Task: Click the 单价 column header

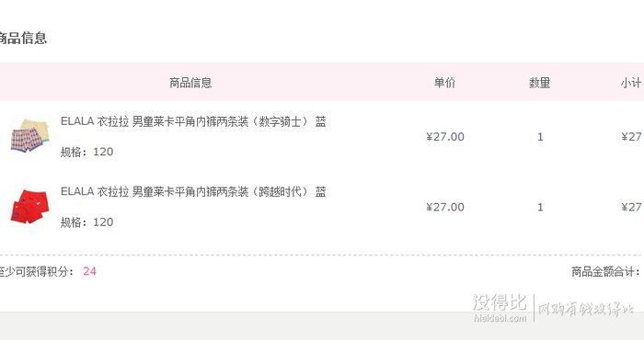Action: pyautogui.click(x=444, y=83)
